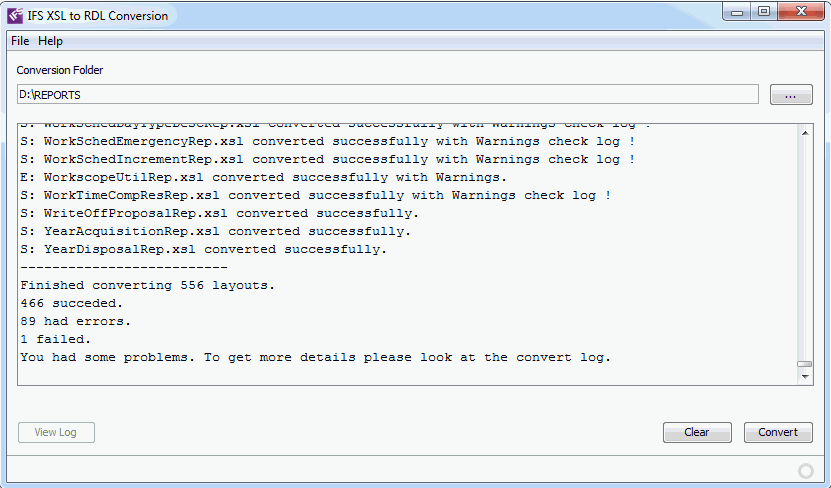Click the View Log button
Image resolution: width=831 pixels, height=488 pixels.
pos(55,432)
